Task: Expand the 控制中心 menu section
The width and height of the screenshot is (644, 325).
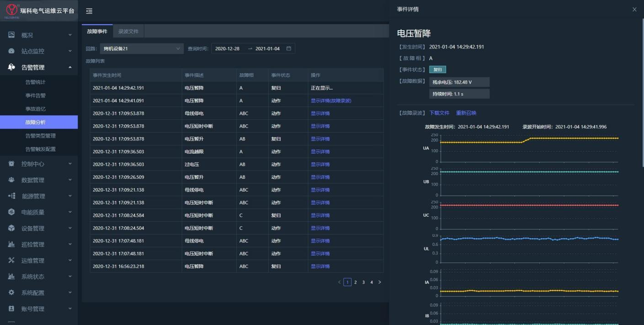Action: 70,164
